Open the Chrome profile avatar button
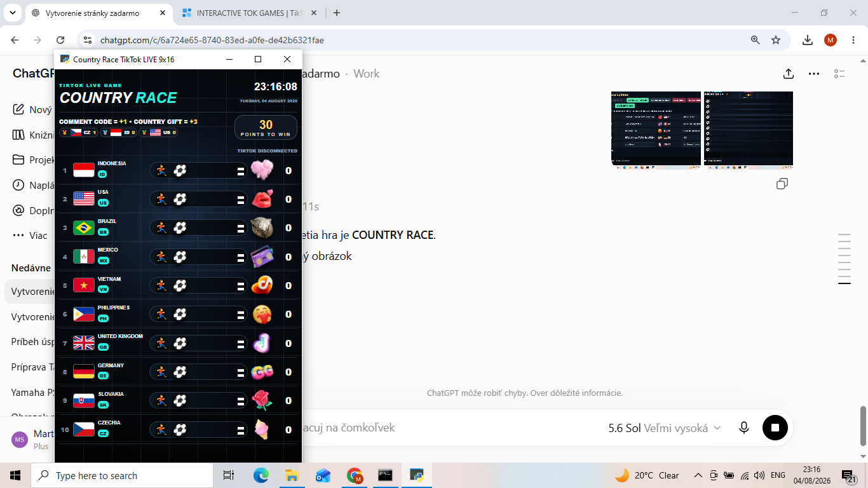The height and width of the screenshot is (488, 868). tap(831, 40)
